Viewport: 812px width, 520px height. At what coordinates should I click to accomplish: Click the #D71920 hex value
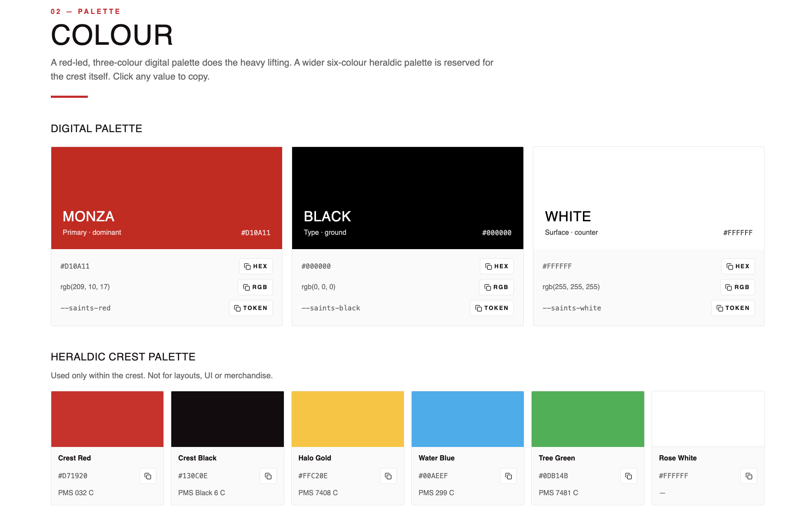point(73,476)
